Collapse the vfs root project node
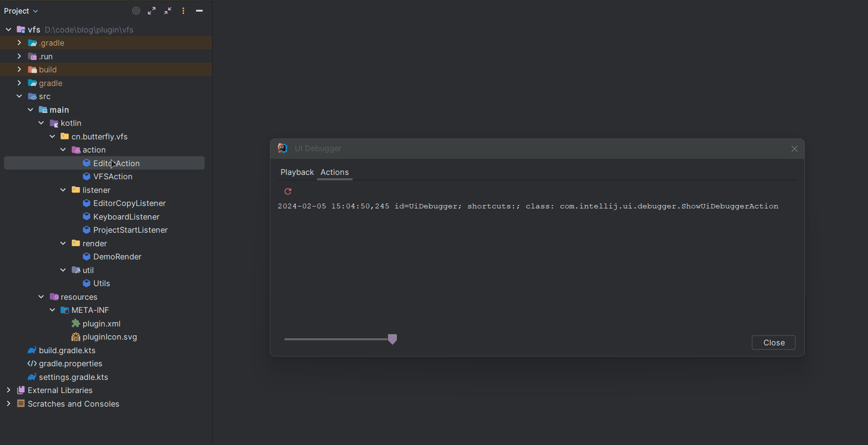Image resolution: width=868 pixels, height=445 pixels. [x=9, y=30]
